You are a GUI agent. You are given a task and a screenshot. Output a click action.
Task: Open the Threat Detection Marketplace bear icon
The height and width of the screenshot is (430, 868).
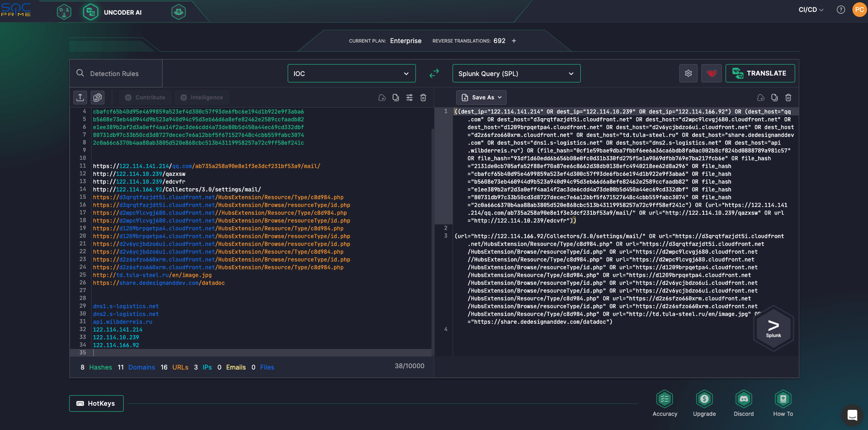click(178, 11)
